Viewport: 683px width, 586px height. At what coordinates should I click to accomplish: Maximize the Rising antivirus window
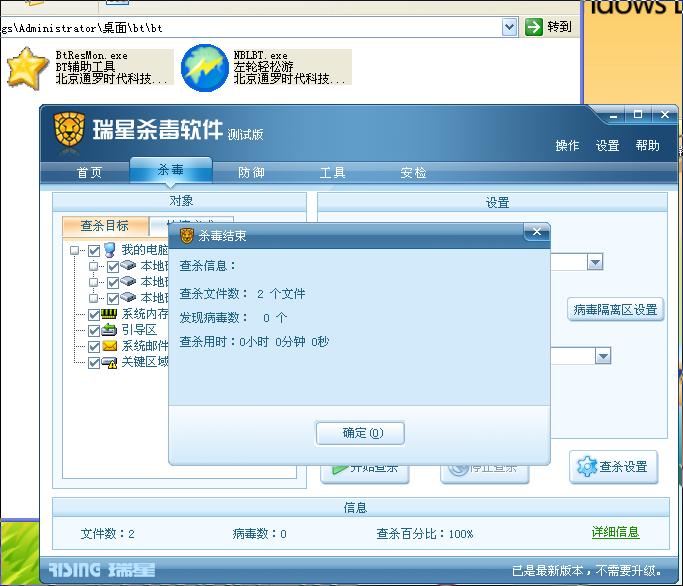[638, 115]
